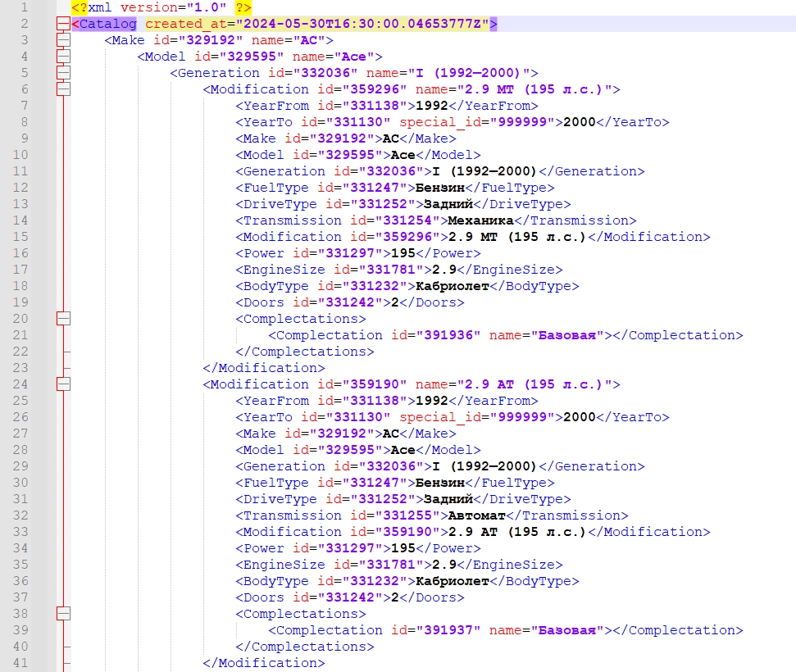This screenshot has width=796, height=672.
Task: Click the Задний drive type on line 31
Action: [x=448, y=499]
